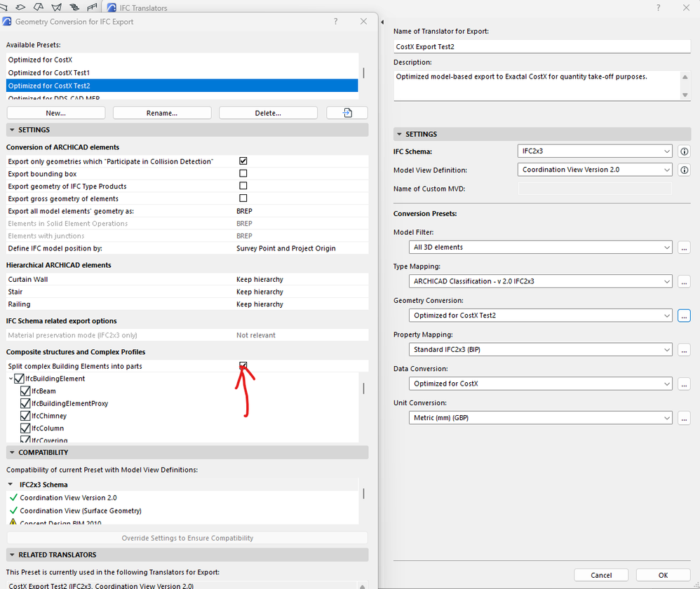Screen dimensions: 700x589
Task: Select the 'Optimized for CostX Test1' preset
Action: click(182, 73)
